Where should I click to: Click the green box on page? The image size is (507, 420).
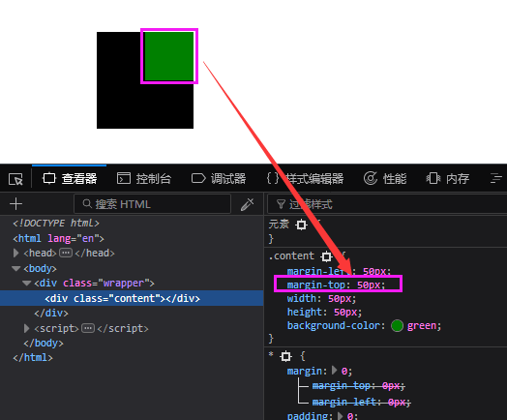pyautogui.click(x=169, y=56)
